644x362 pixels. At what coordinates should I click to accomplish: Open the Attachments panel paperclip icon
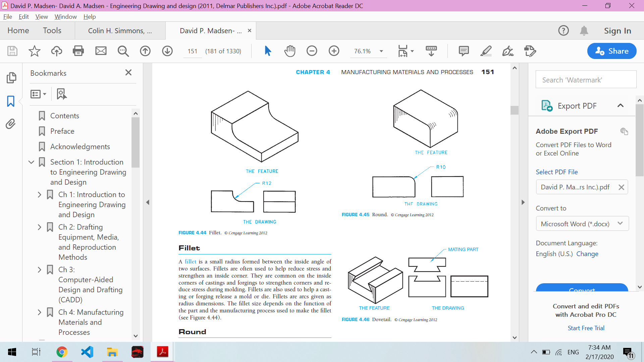pos(11,124)
